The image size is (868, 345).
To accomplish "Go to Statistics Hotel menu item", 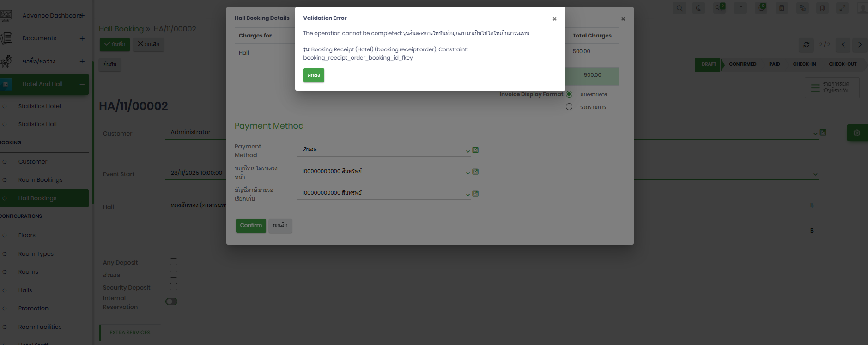I will [40, 106].
